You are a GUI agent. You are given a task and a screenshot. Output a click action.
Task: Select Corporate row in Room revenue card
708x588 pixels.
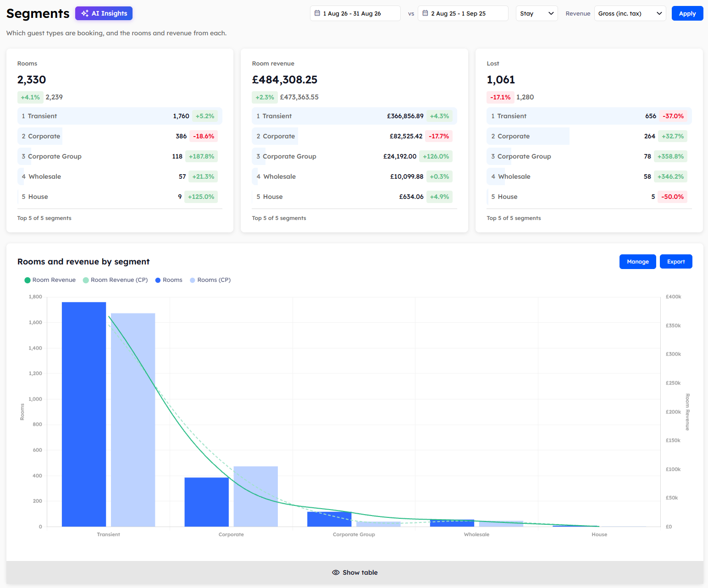(x=354, y=136)
